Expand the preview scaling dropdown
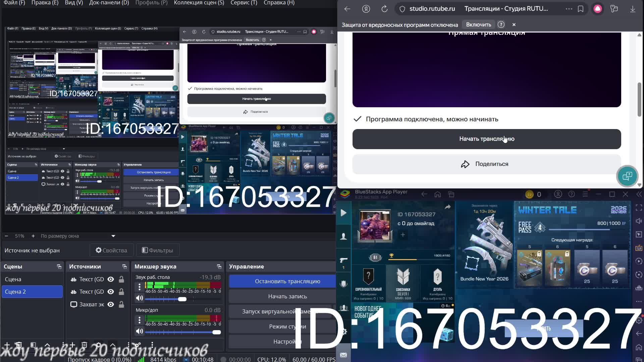Viewport: 644px width, 362px height. click(x=113, y=236)
